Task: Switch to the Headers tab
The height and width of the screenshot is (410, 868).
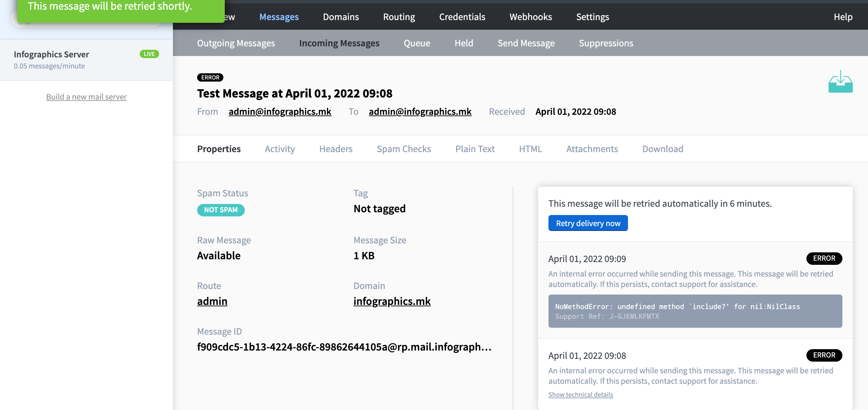Action: click(335, 149)
